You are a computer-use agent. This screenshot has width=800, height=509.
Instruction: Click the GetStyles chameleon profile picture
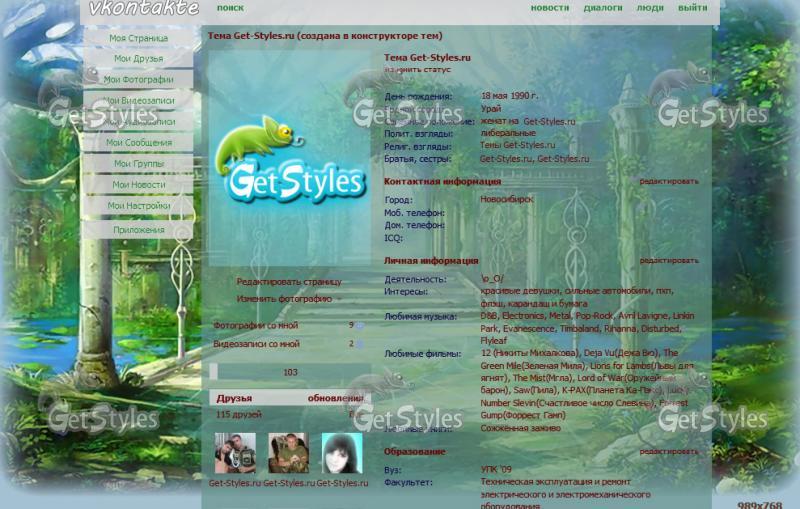289,160
